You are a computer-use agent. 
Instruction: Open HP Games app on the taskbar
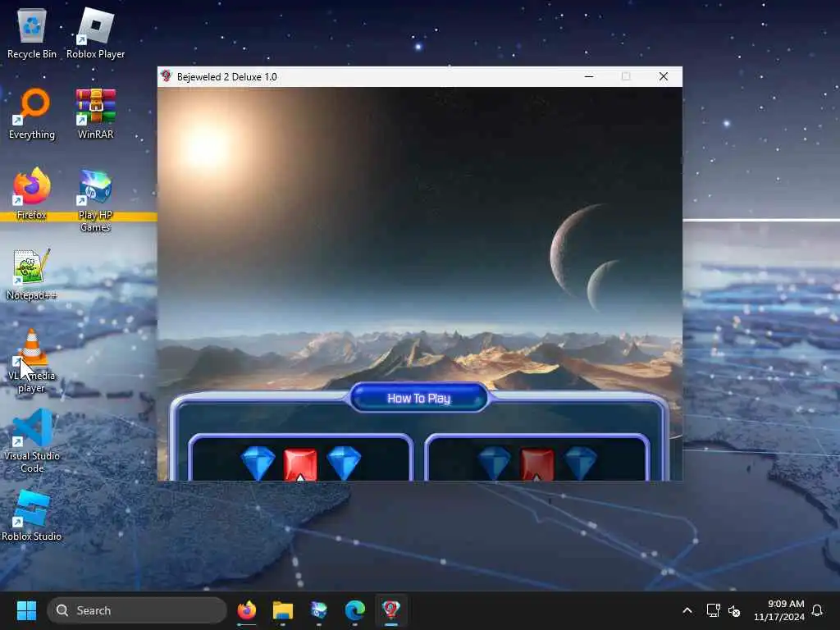(319, 610)
